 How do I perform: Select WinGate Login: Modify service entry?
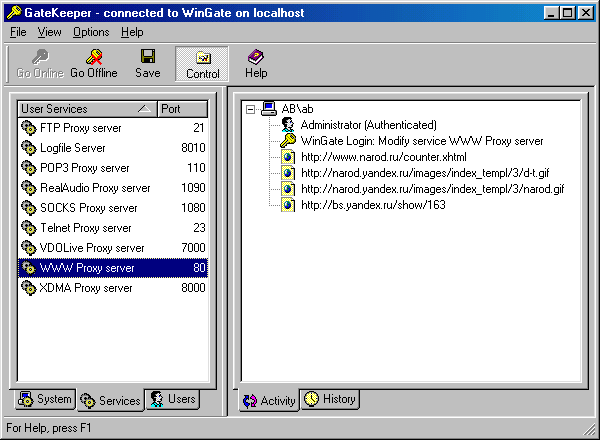[422, 141]
